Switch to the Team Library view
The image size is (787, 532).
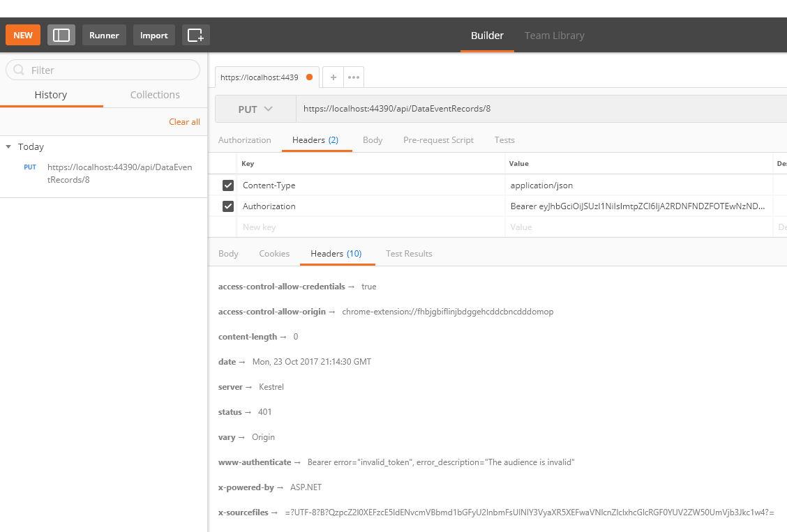[554, 36]
